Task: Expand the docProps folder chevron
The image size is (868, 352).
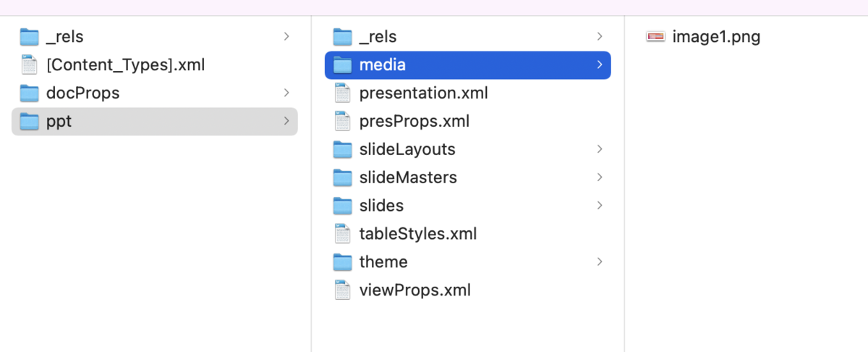Action: 287,93
